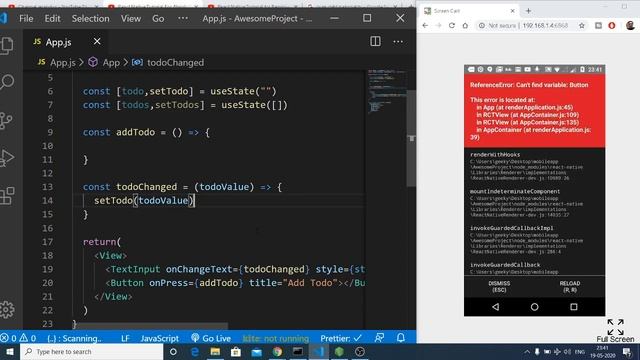Open the browser profile avatar
The width and height of the screenshot is (640, 360).
pos(630,25)
